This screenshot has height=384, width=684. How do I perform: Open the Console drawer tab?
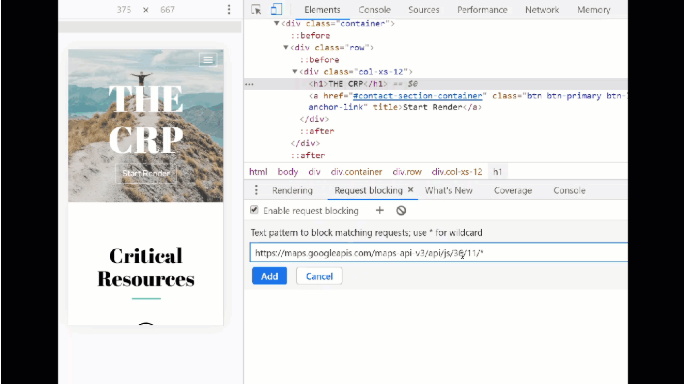coord(569,190)
